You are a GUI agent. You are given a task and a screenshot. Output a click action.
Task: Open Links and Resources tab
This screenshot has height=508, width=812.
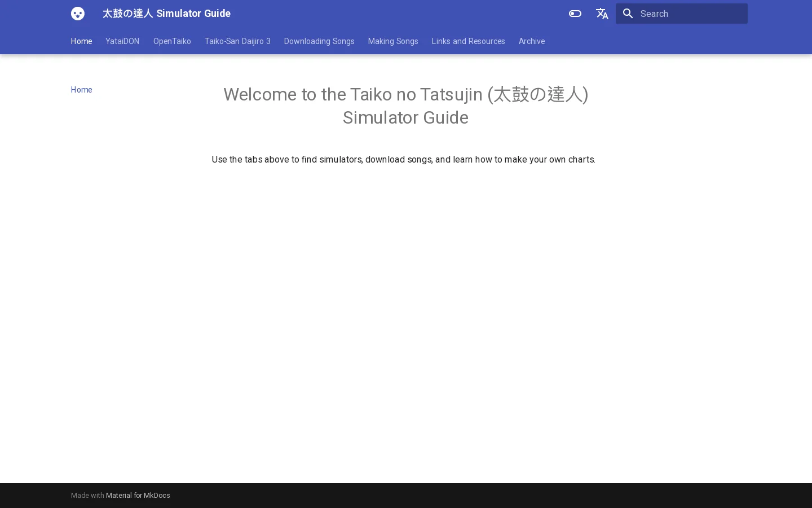pyautogui.click(x=468, y=41)
